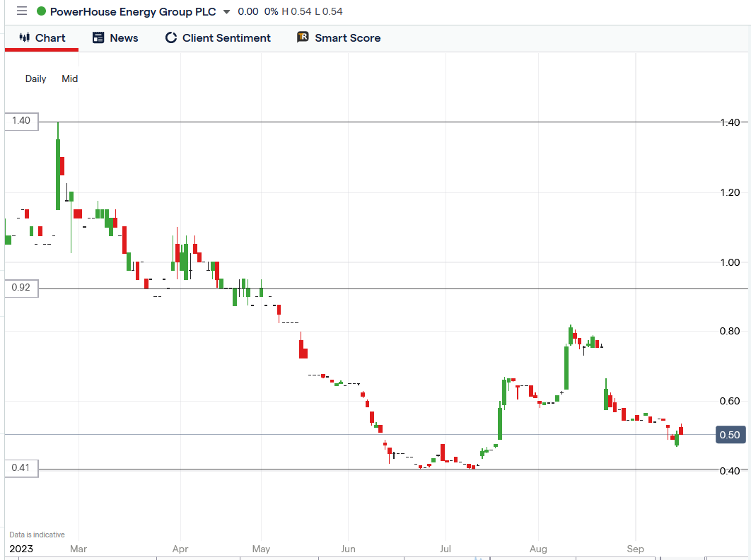Image resolution: width=751 pixels, height=560 pixels.
Task: Click the Apr date axis label
Action: pyautogui.click(x=180, y=549)
